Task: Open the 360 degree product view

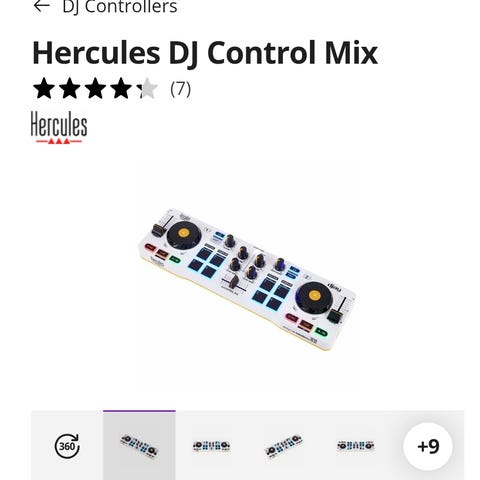Action: [67, 446]
